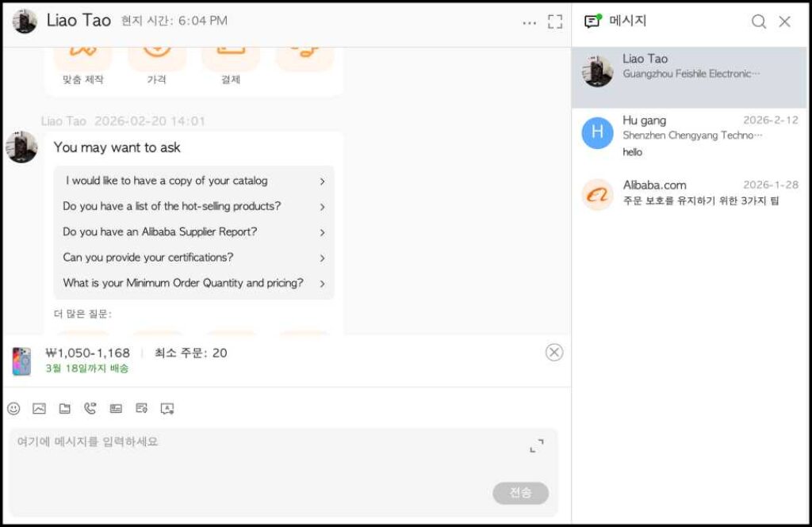Viewport: 812px width, 527px height.
Task: Click the Alibaba.com logo avatar
Action: [597, 195]
